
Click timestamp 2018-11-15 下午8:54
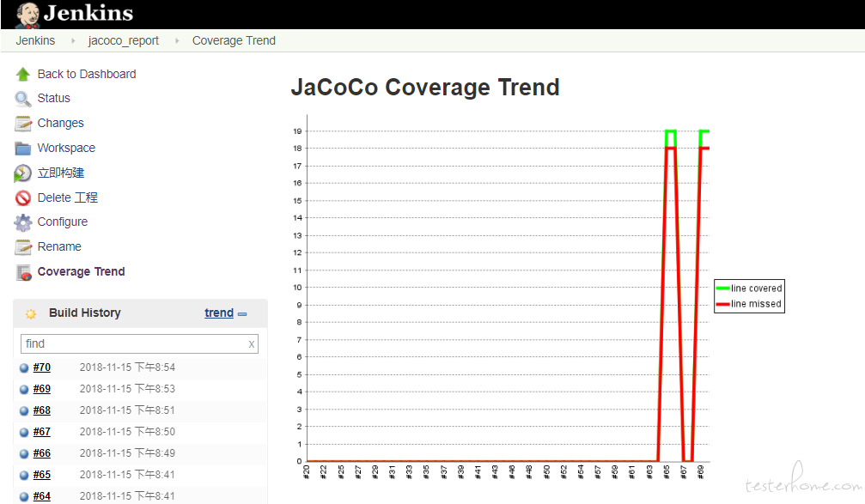(127, 367)
